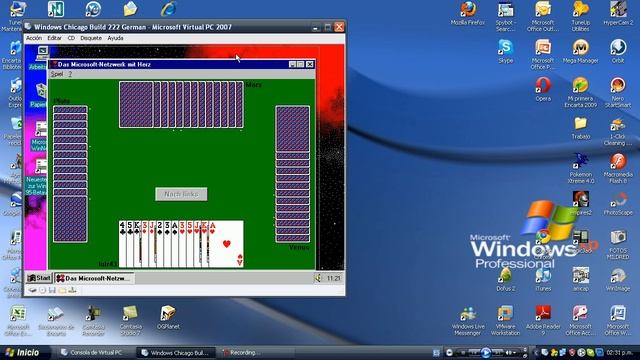Open the Inicio start menu

24,353
